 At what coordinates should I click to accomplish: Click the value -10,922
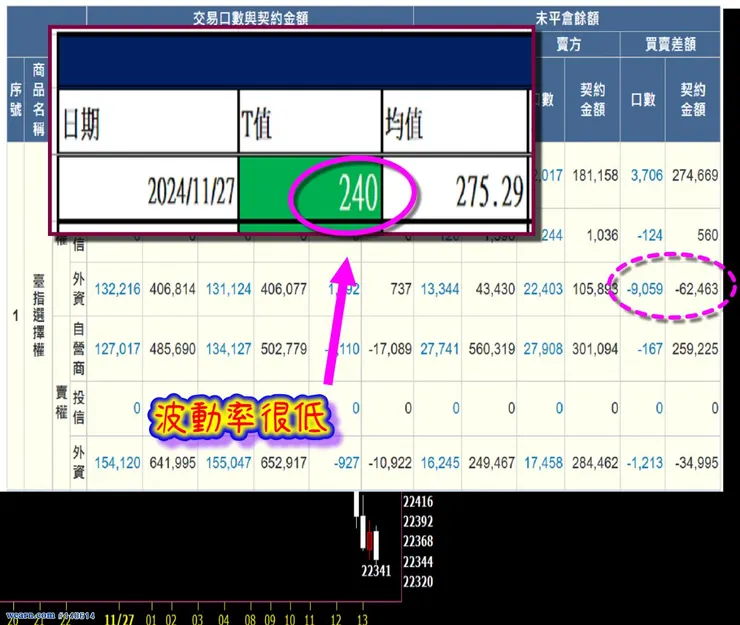390,463
